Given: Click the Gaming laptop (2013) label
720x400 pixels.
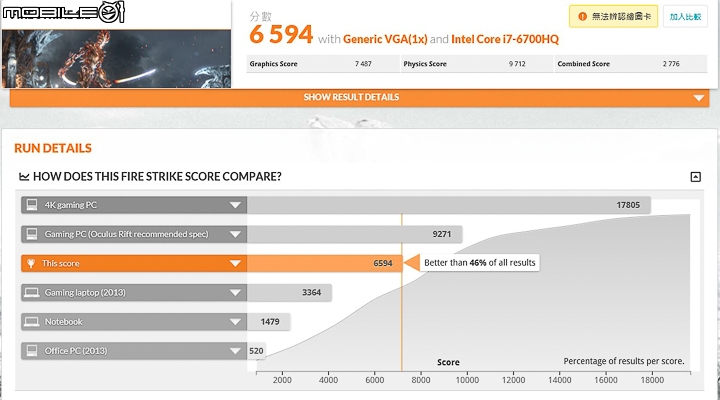Looking at the screenshot, I should click(85, 293).
